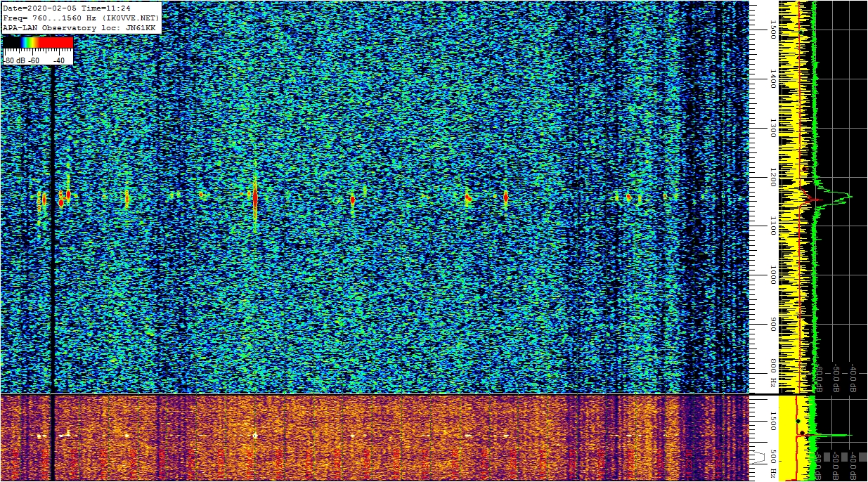This screenshot has height=482, width=868.
Task: Click the 1500 label on the lower panel axis
Action: click(x=773, y=420)
